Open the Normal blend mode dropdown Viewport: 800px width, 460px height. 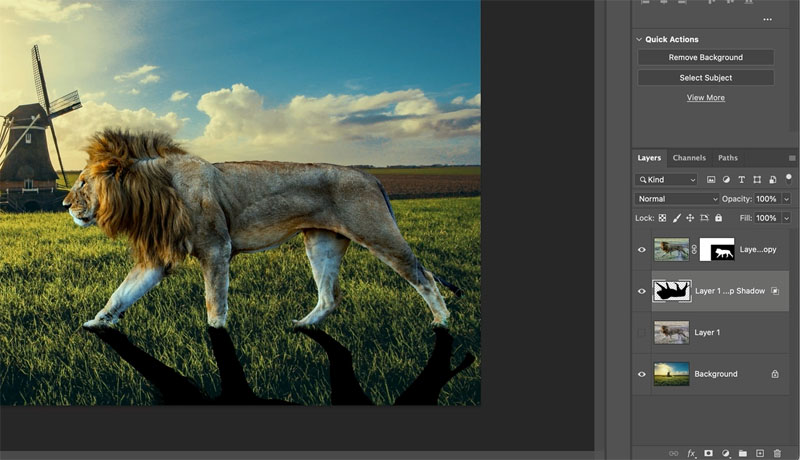point(677,199)
